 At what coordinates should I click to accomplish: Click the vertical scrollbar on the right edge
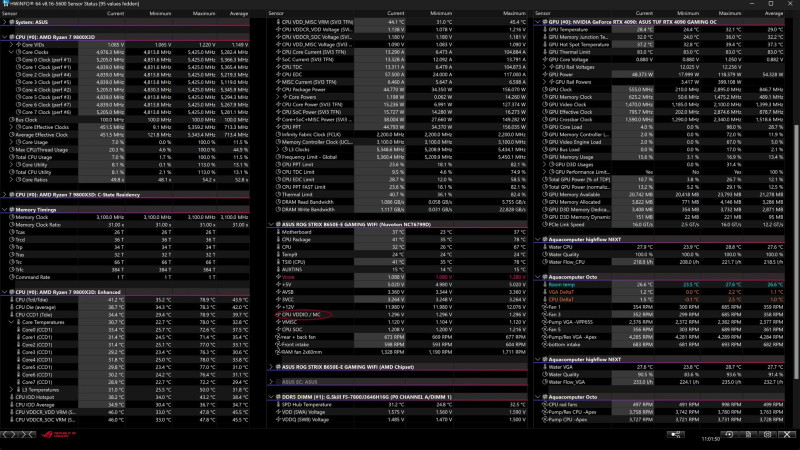coord(796,250)
